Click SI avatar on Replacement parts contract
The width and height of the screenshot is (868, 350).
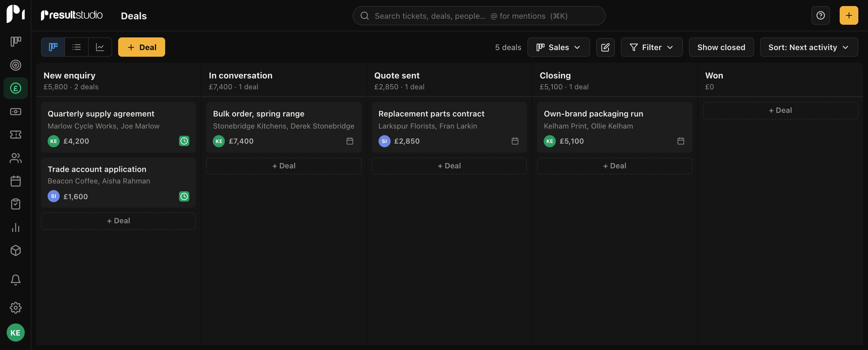point(384,141)
